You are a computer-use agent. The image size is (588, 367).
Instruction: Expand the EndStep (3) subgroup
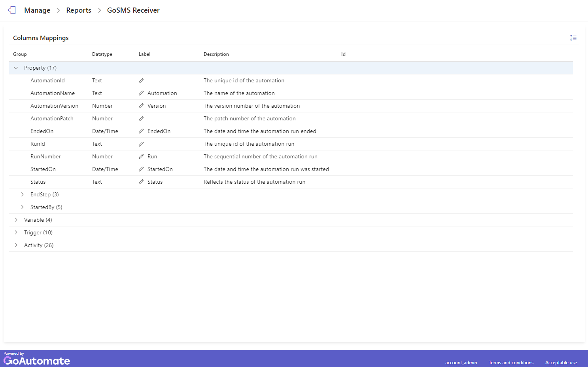[x=22, y=194]
